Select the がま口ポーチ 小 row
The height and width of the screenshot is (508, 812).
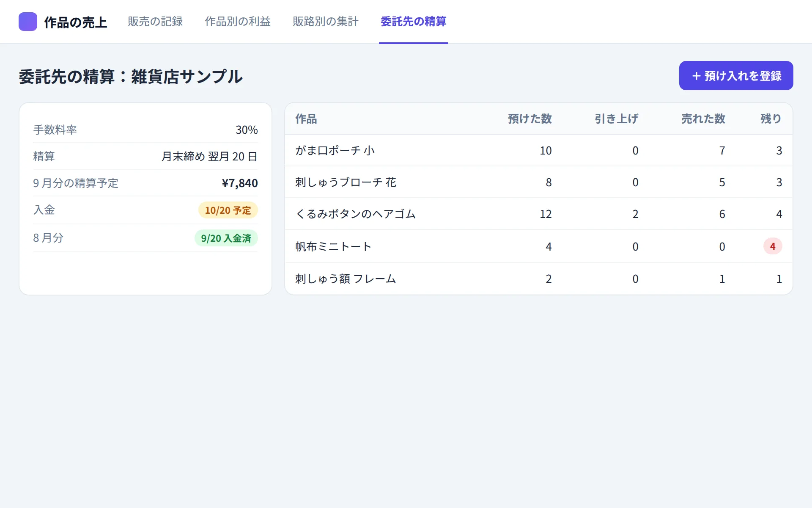tap(539, 150)
